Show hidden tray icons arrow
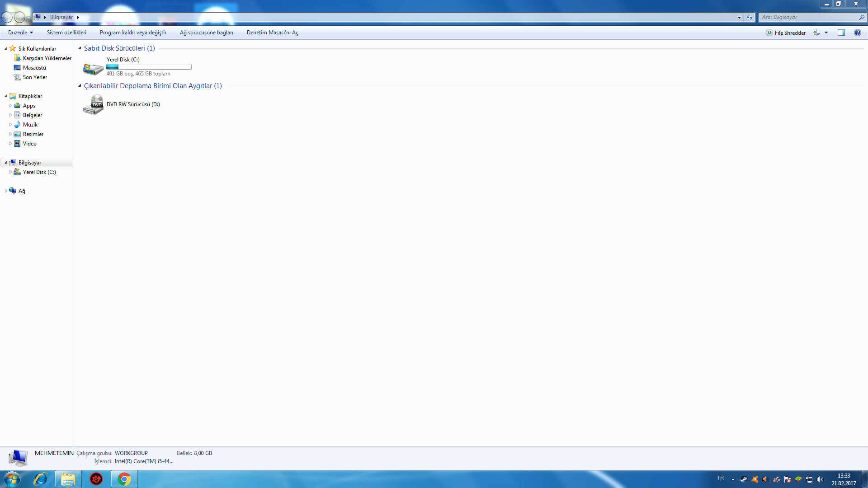 pos(733,479)
